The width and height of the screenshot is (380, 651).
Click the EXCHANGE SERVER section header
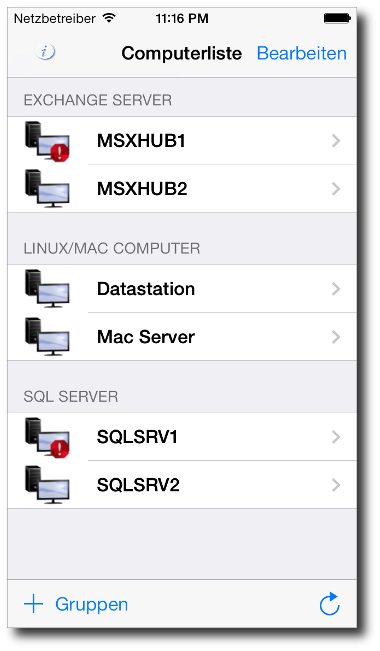[x=98, y=100]
